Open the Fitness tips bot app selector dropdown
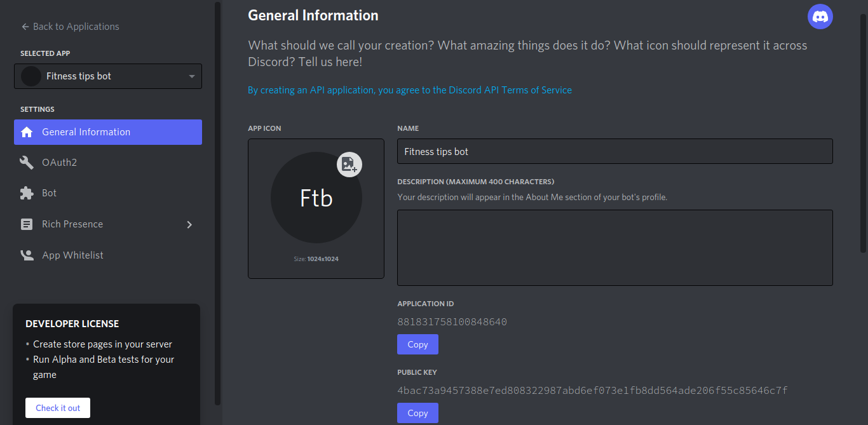This screenshot has width=868, height=425. pyautogui.click(x=108, y=76)
